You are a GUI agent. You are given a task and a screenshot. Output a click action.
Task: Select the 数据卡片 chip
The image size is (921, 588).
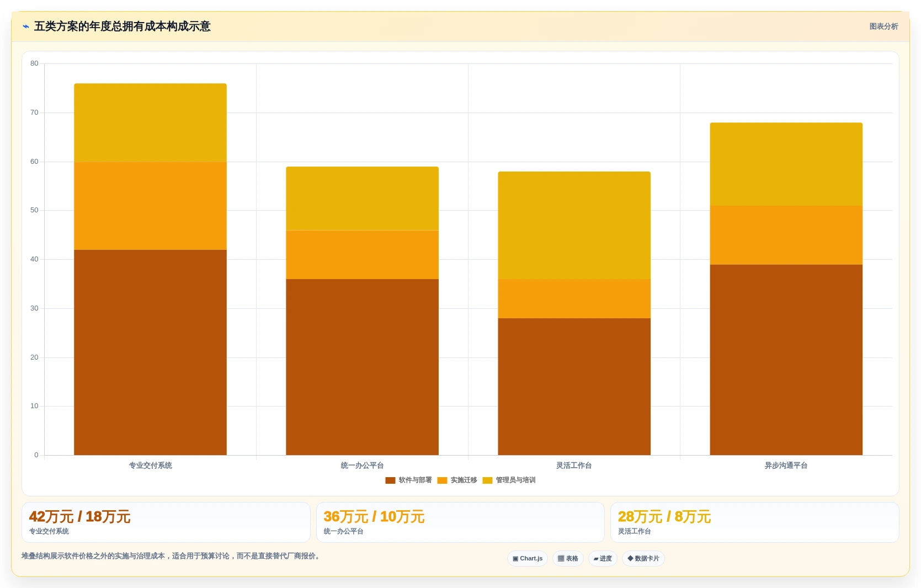(643, 558)
